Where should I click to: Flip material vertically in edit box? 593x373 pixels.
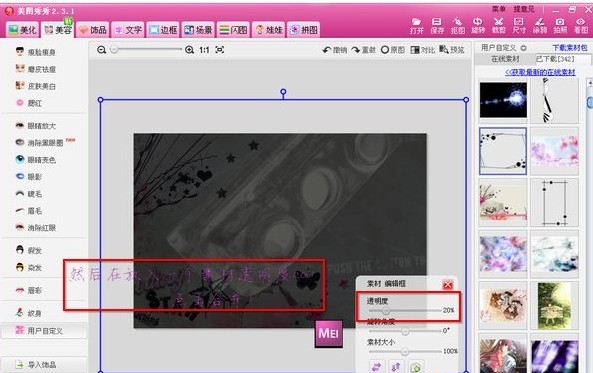point(396,367)
